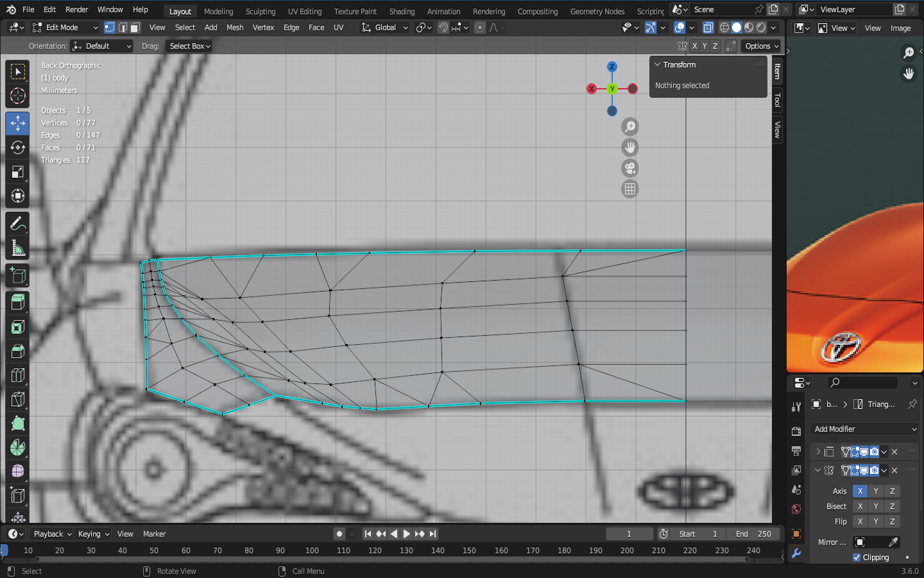Toggle X-ray display
The height and width of the screenshot is (578, 924).
pyautogui.click(x=708, y=28)
